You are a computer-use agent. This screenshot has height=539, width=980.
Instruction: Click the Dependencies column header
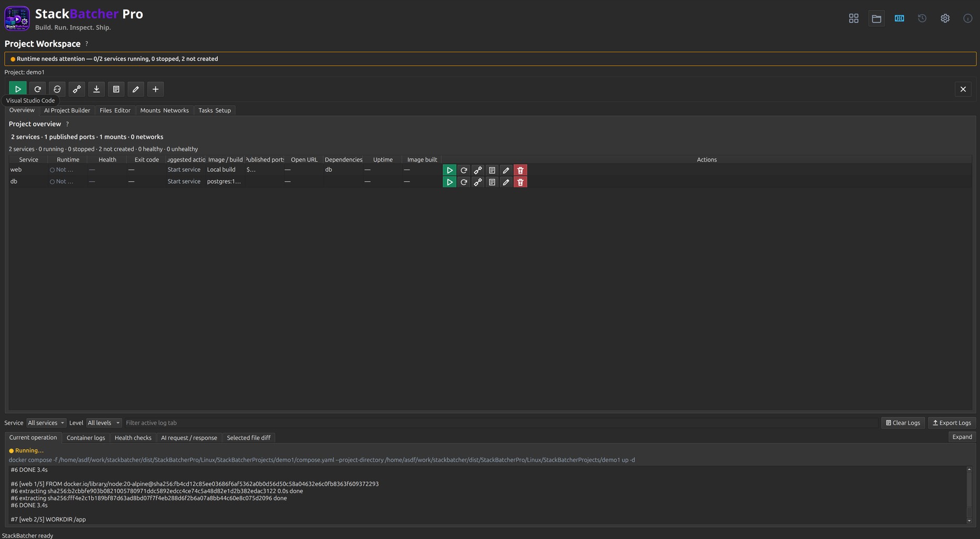pos(343,160)
